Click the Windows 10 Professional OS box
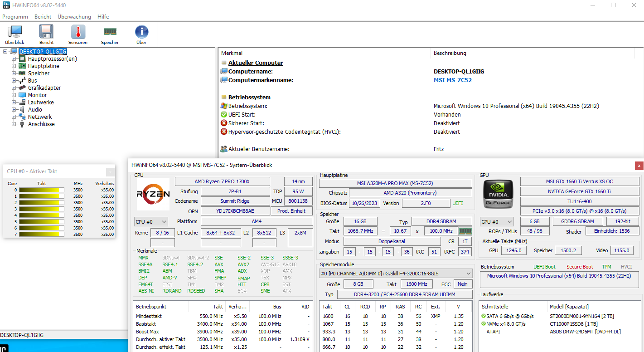 (x=559, y=279)
